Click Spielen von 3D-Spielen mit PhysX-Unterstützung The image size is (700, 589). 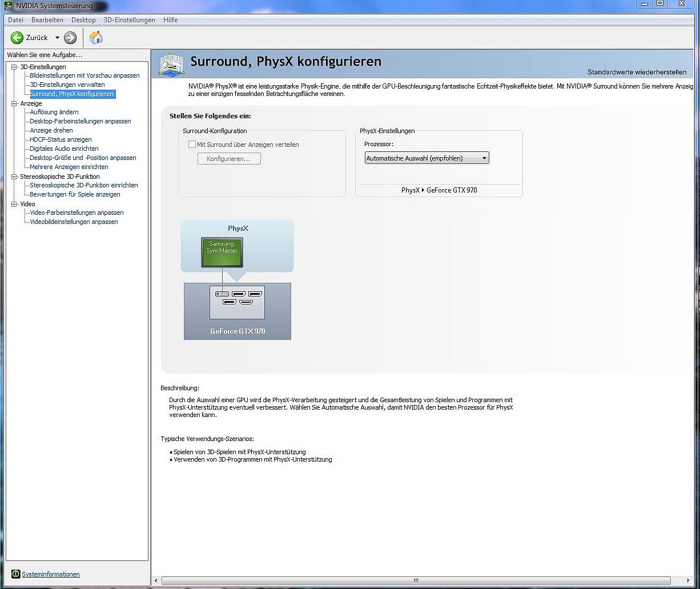pyautogui.click(x=240, y=452)
